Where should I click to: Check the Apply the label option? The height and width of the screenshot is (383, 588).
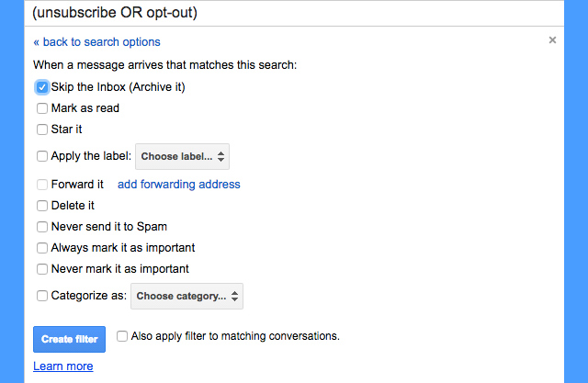(42, 156)
